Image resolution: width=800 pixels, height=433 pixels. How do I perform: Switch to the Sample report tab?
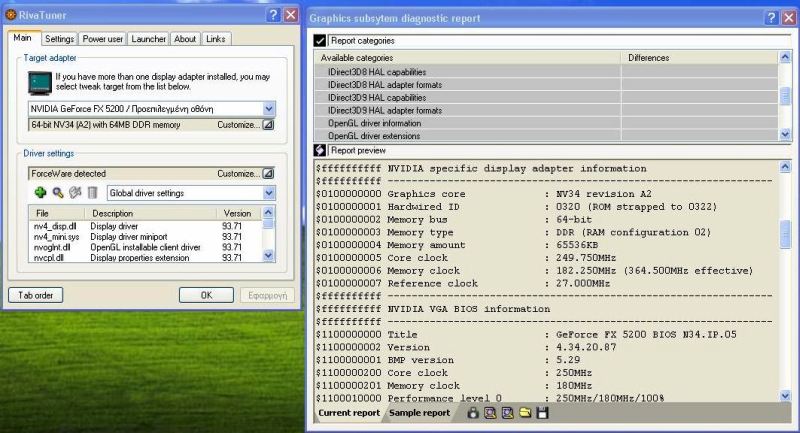point(419,413)
